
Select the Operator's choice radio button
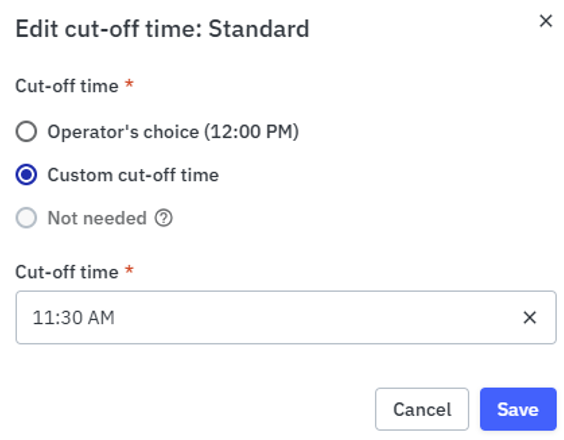click(26, 131)
